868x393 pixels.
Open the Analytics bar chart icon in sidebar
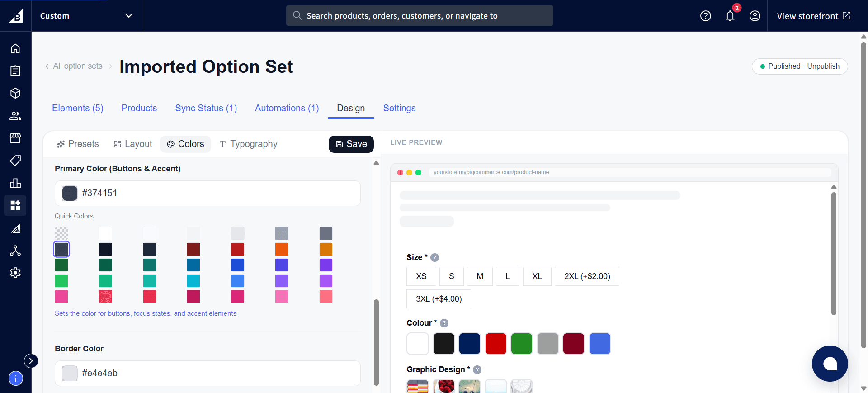coord(15,183)
